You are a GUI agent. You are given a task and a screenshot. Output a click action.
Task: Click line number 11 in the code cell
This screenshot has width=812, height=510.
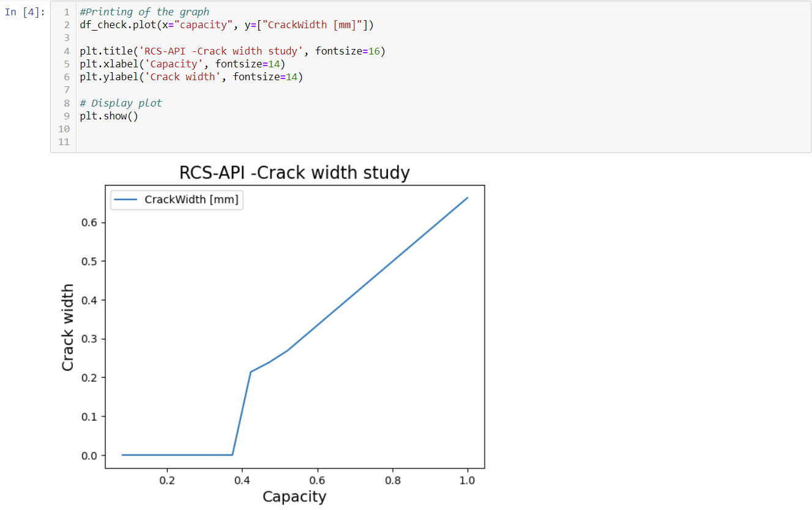[x=64, y=141]
